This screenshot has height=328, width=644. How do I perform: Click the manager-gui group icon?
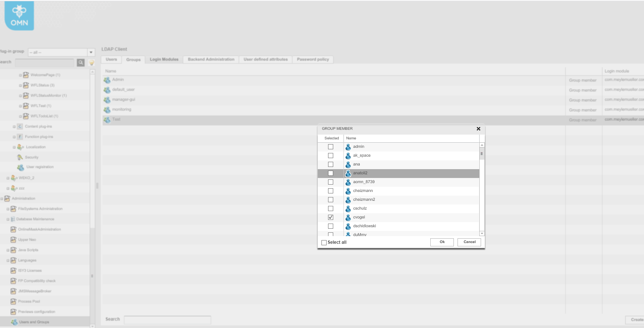tap(107, 100)
